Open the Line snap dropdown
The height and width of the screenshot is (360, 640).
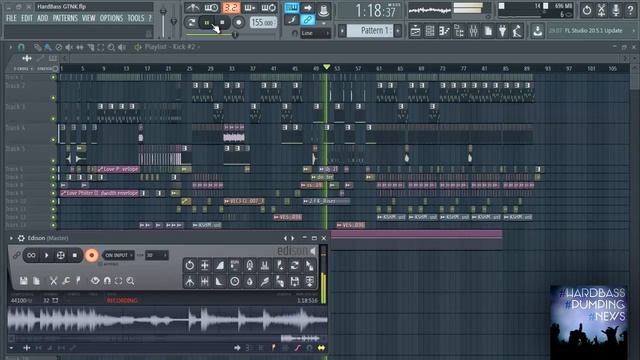(x=315, y=33)
